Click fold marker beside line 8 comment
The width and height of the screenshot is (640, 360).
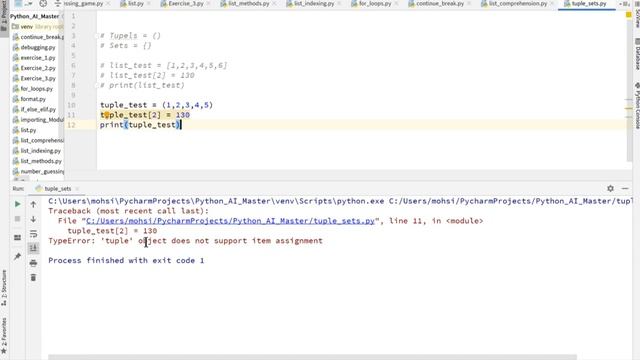coord(98,85)
